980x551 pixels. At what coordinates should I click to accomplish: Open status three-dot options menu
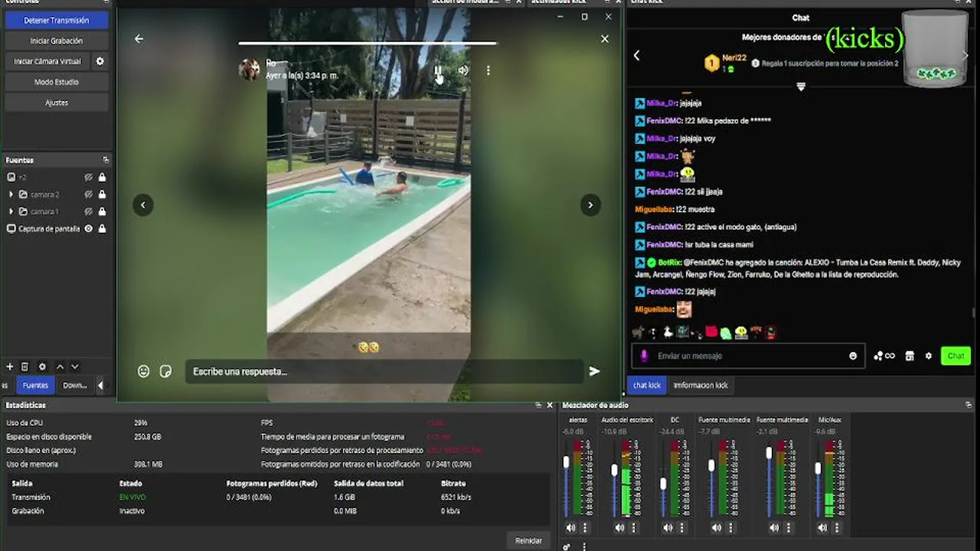(488, 70)
